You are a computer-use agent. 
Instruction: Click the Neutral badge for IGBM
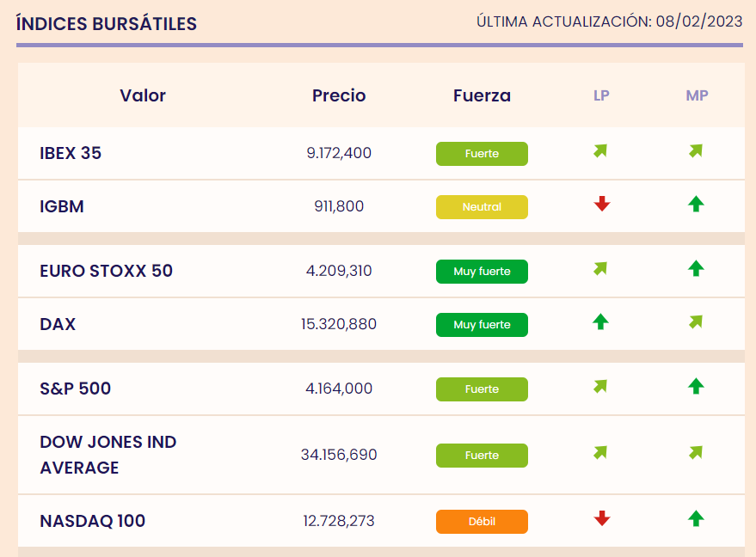[x=482, y=207]
